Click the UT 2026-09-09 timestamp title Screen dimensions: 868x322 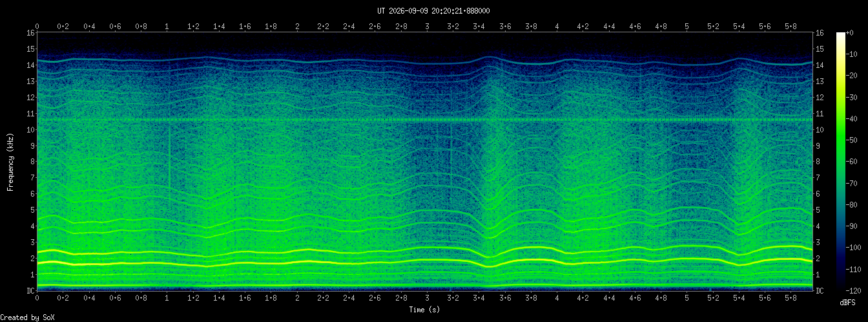tap(433, 10)
